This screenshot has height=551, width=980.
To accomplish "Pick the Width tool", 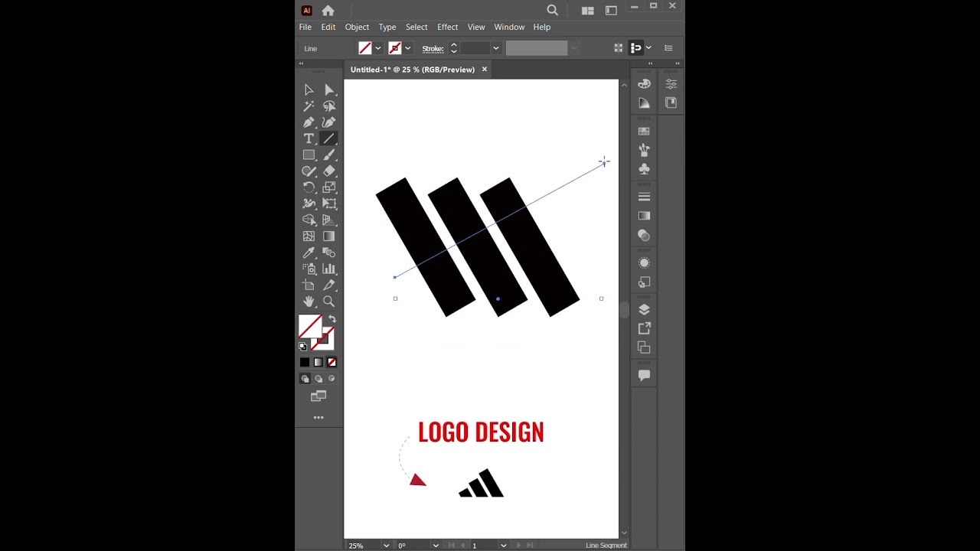I will [309, 204].
